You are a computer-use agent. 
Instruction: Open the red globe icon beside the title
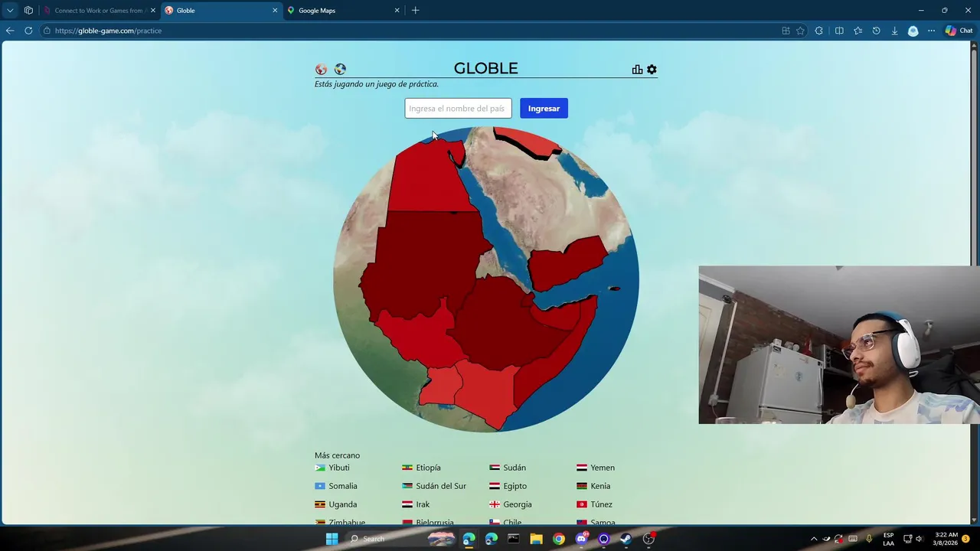(x=321, y=70)
